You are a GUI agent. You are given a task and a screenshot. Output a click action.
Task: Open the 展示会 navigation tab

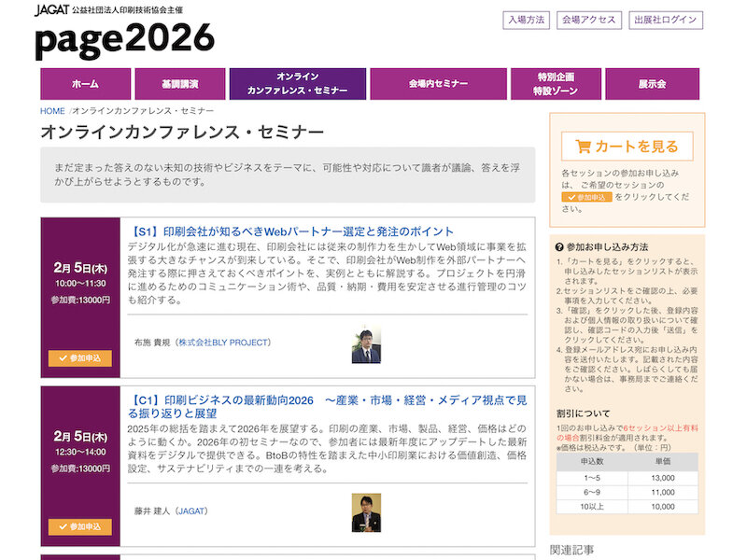(652, 84)
